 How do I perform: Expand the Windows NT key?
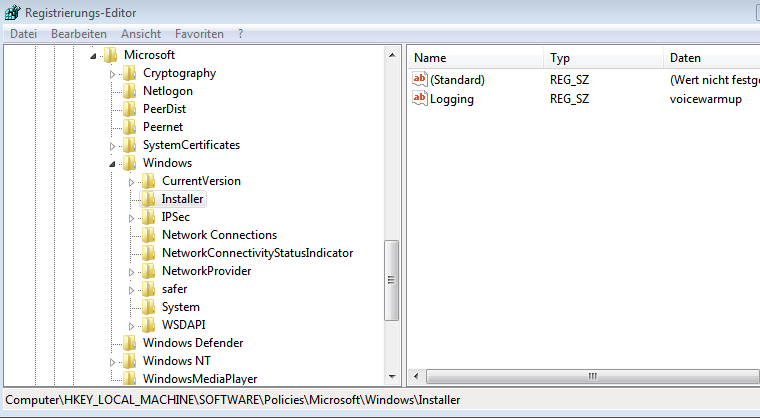112,362
